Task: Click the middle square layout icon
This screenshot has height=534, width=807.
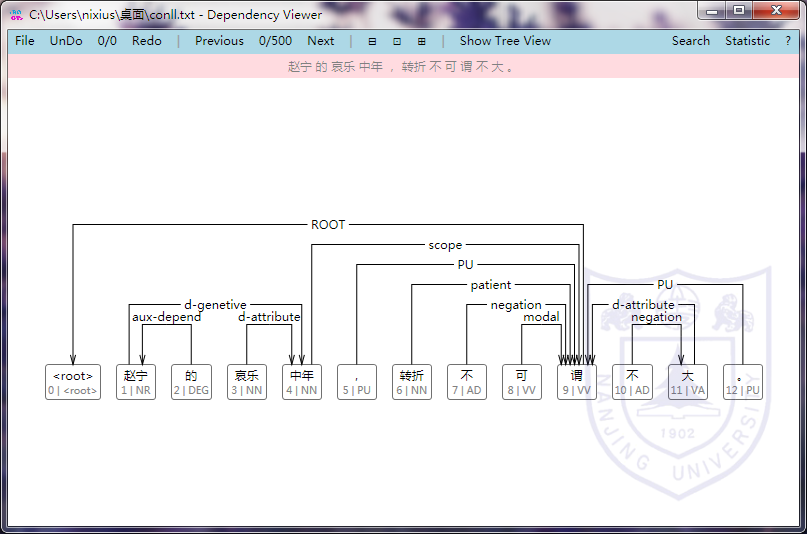Action: click(x=397, y=41)
